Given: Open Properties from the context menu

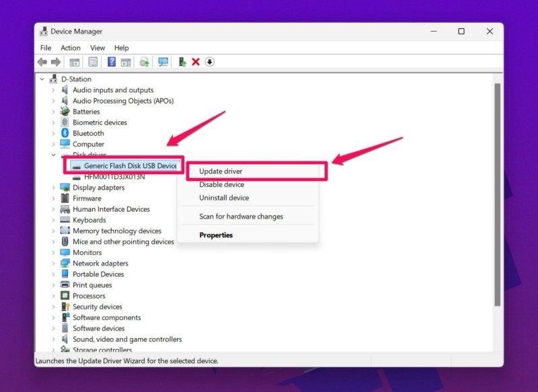Looking at the screenshot, I should coord(216,235).
